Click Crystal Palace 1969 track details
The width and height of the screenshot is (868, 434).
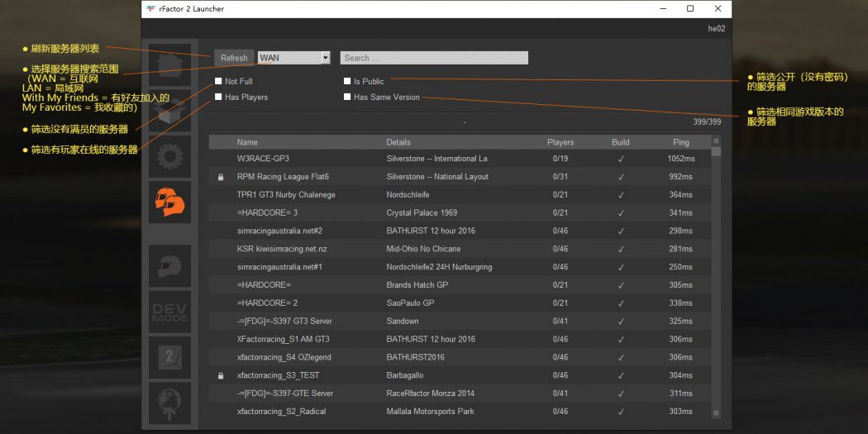tap(422, 213)
